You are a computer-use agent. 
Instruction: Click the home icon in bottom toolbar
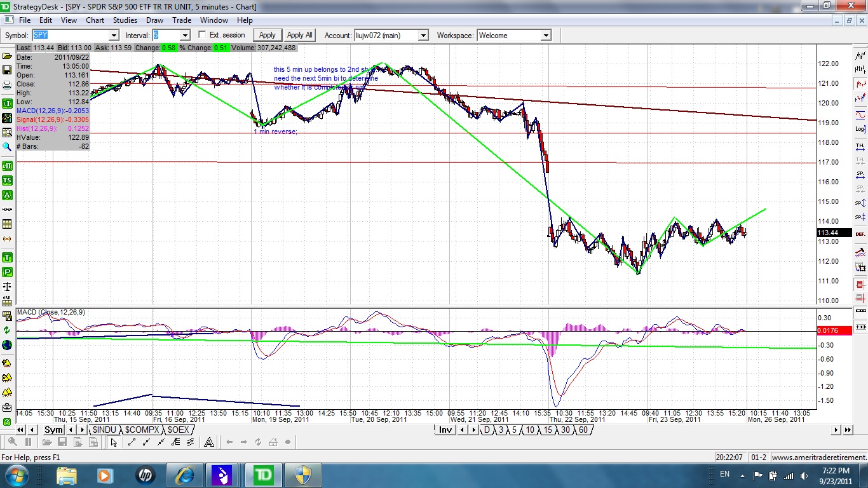click(x=273, y=442)
